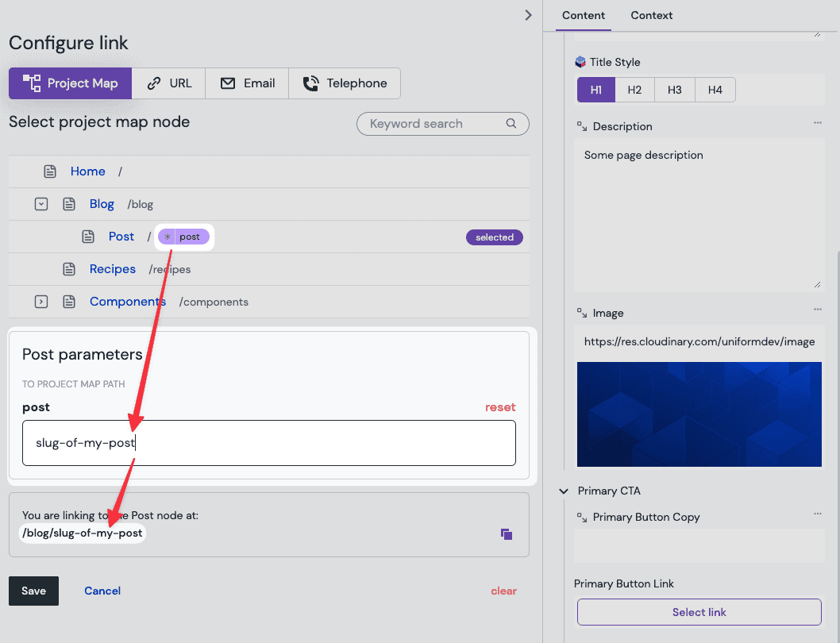Click the Project Map tree icon
The height and width of the screenshot is (643, 840).
(32, 83)
